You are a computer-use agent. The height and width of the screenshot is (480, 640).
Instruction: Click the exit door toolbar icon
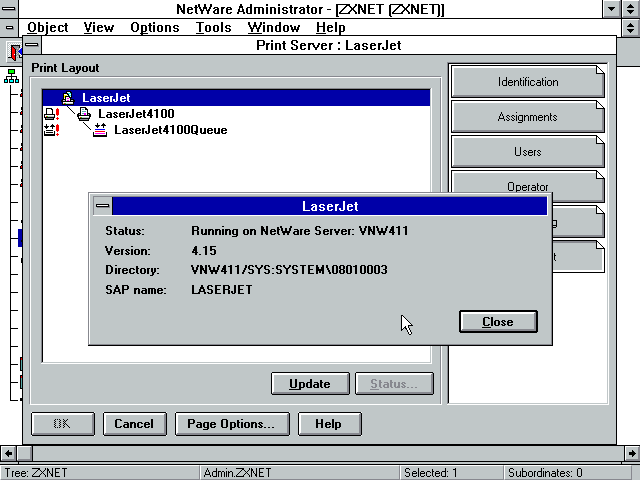[15, 52]
